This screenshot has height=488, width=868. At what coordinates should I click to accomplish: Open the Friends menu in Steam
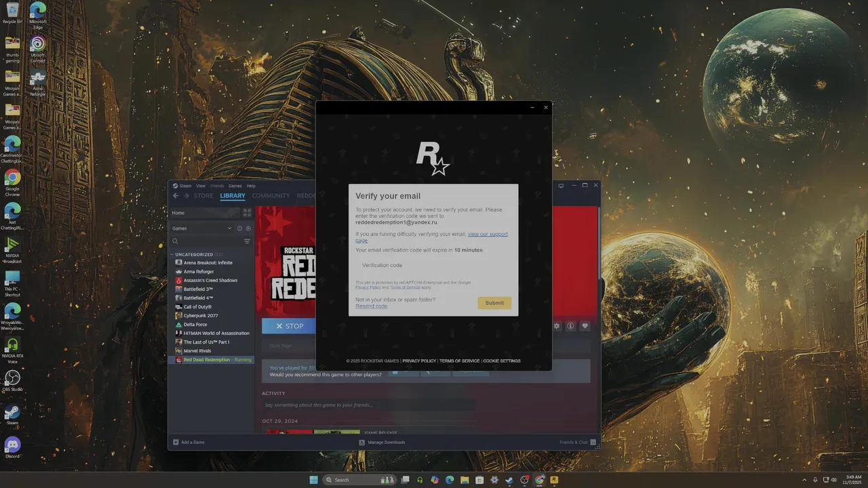(217, 186)
